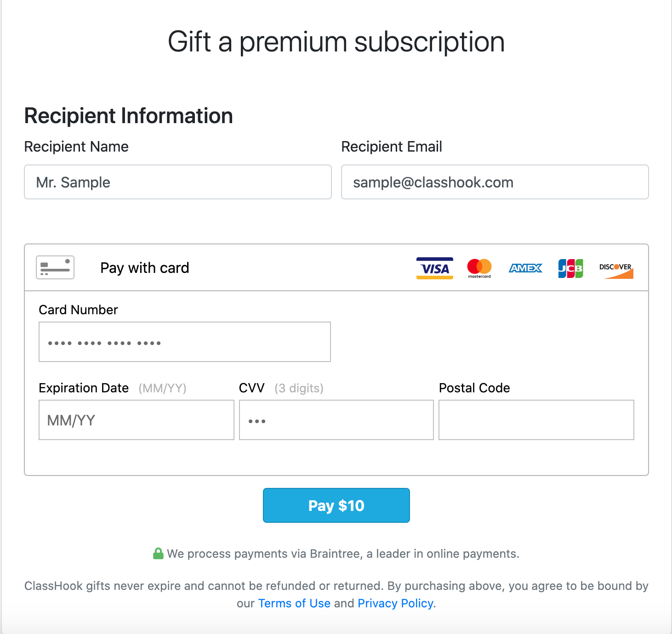Click the green lock security icon
This screenshot has height=634, width=672.
point(158,554)
